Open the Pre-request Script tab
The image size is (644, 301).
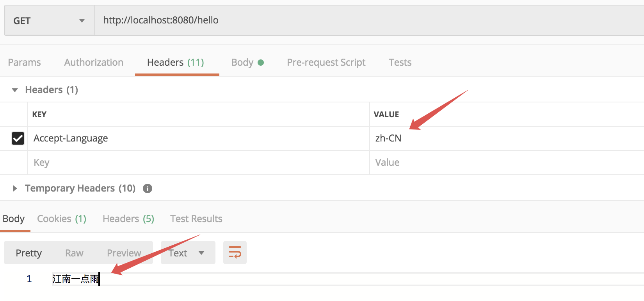tap(326, 63)
